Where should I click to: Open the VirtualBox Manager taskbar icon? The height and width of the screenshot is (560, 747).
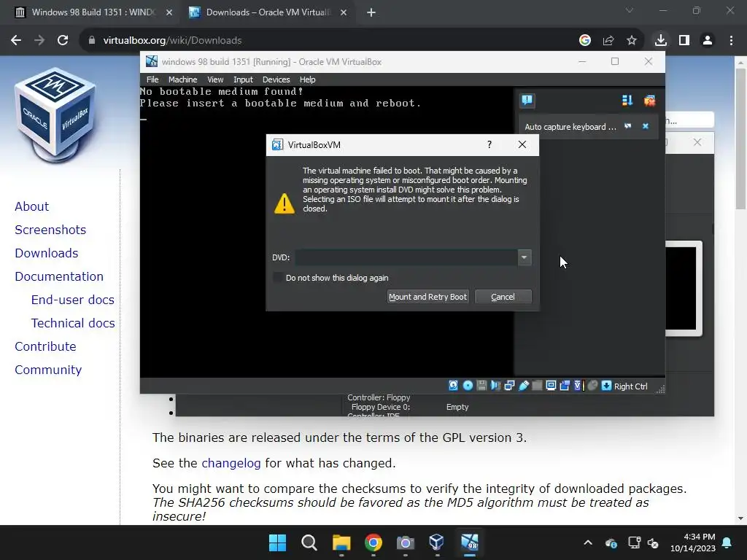pyautogui.click(x=437, y=542)
